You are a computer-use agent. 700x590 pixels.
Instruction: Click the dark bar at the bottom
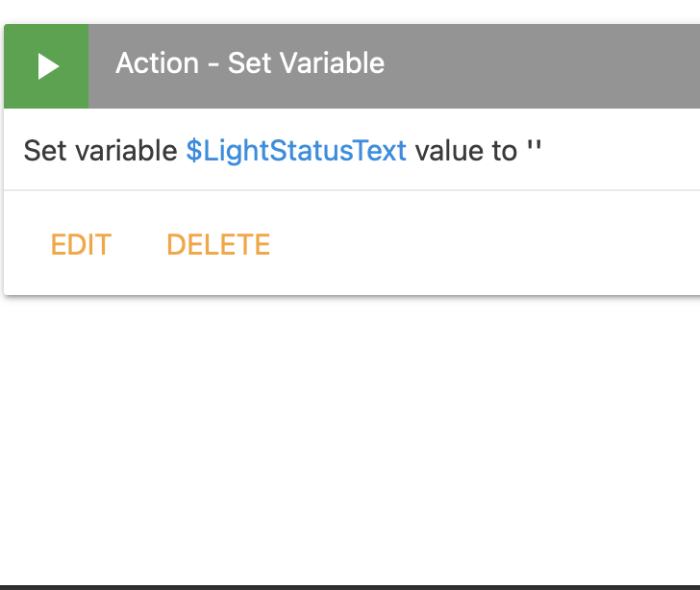(350, 586)
